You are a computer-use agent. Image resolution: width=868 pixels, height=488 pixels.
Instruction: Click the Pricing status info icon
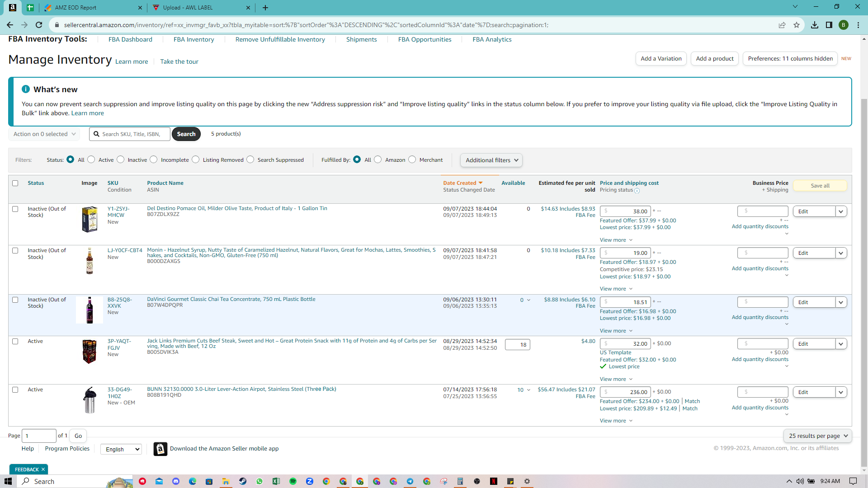coord(637,191)
